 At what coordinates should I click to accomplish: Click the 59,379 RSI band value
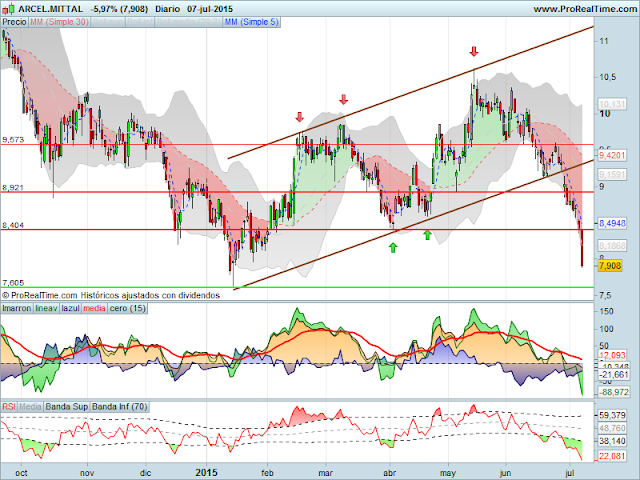612,416
